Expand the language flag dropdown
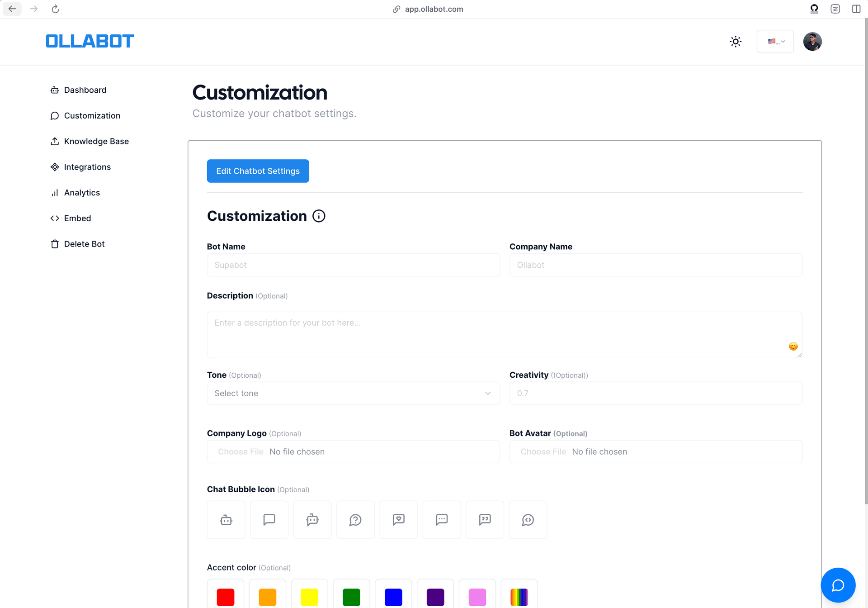Screen dimensions: 868x608 775,42
